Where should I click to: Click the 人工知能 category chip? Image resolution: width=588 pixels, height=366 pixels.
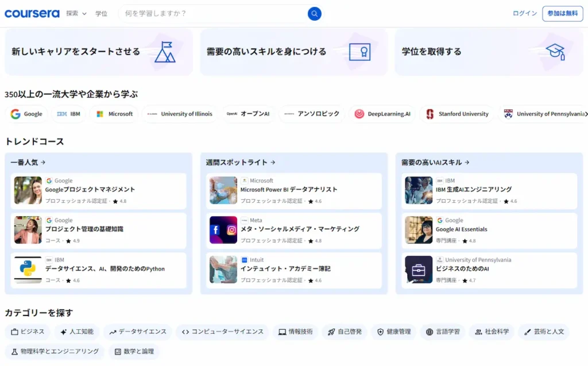[78, 332]
